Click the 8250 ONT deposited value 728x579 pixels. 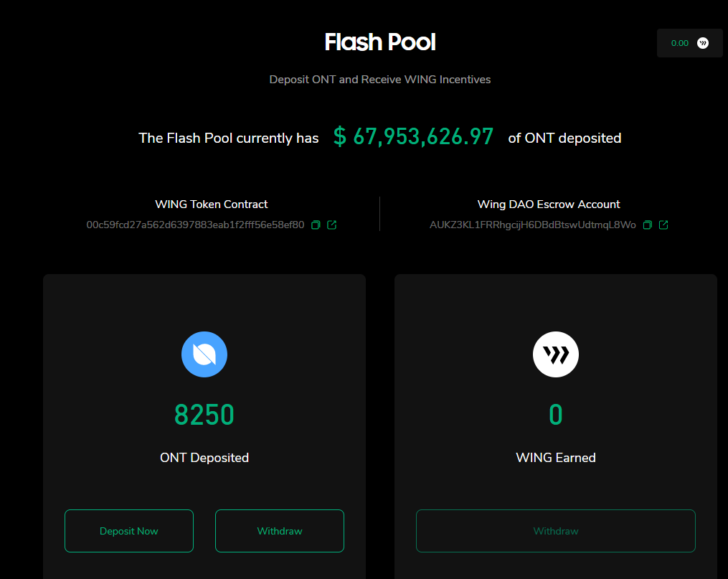coord(204,415)
